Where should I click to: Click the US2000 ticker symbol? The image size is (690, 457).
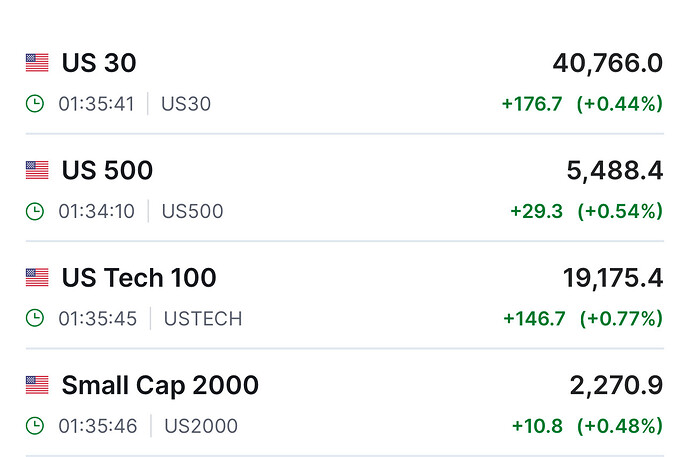200,426
